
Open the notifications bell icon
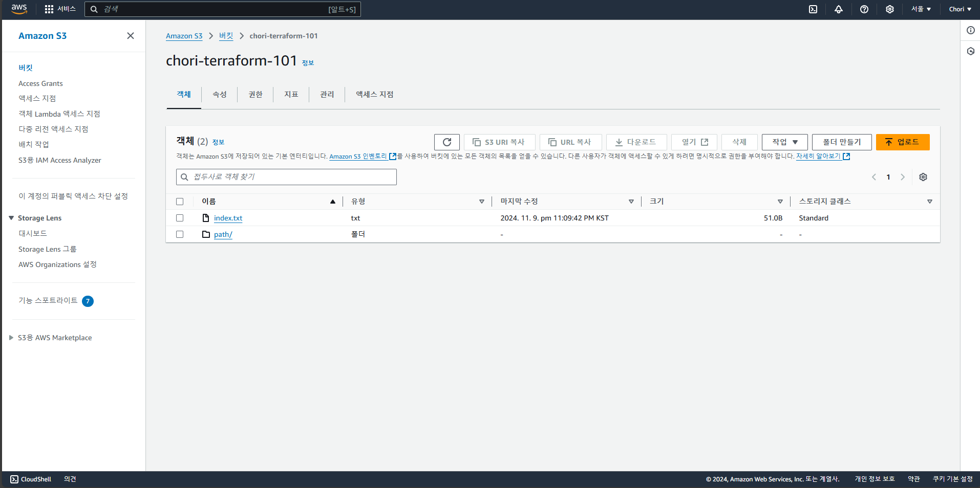coord(839,9)
